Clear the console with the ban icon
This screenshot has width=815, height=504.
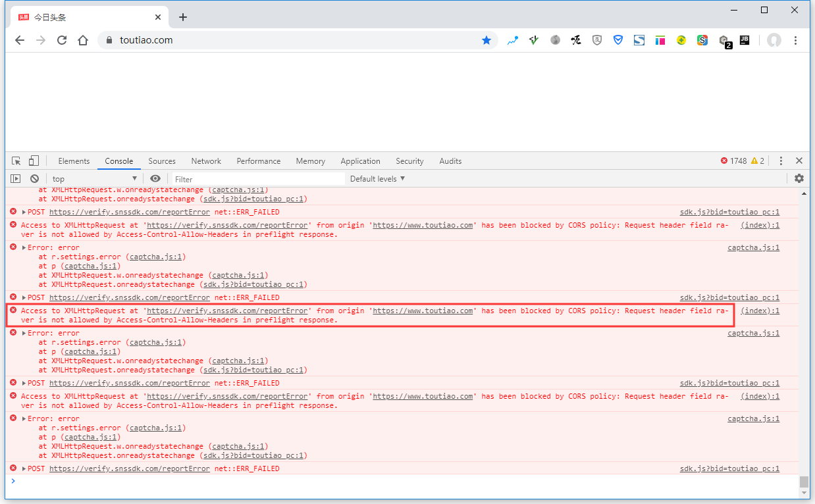point(34,179)
